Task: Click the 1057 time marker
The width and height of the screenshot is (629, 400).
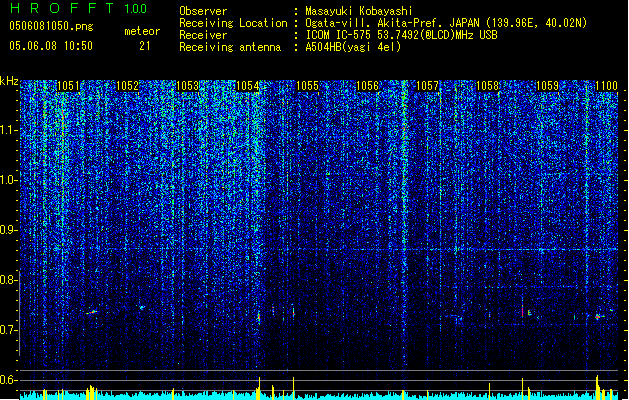Action: pyautogui.click(x=427, y=86)
